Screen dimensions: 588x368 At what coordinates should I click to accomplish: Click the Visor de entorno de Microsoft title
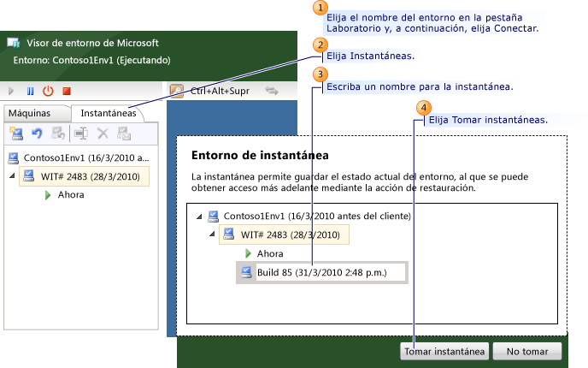[x=92, y=43]
